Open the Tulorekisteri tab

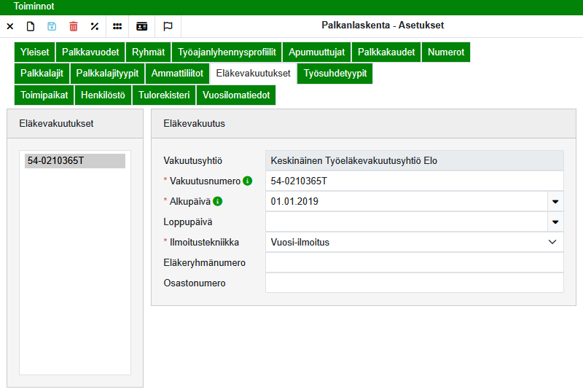tap(165, 95)
